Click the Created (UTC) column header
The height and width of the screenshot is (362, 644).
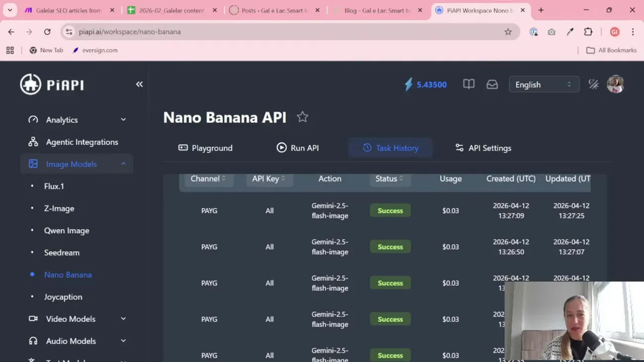pyautogui.click(x=511, y=178)
